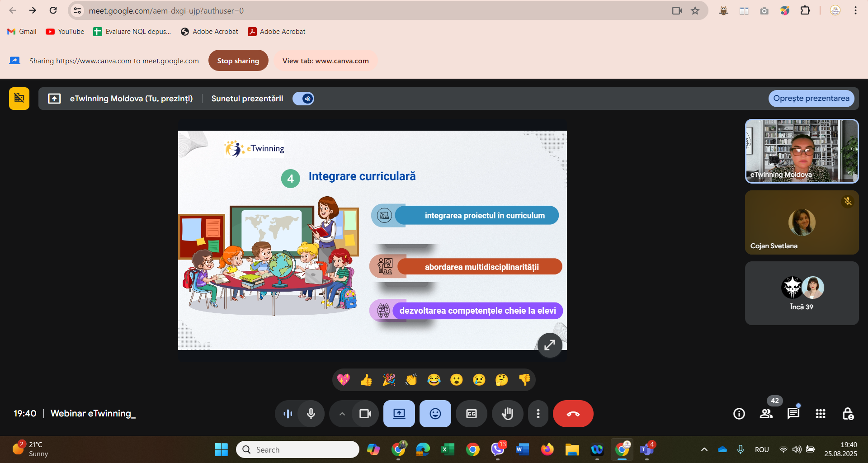Mute the microphone
Screen dimensions: 868x463
[311, 414]
